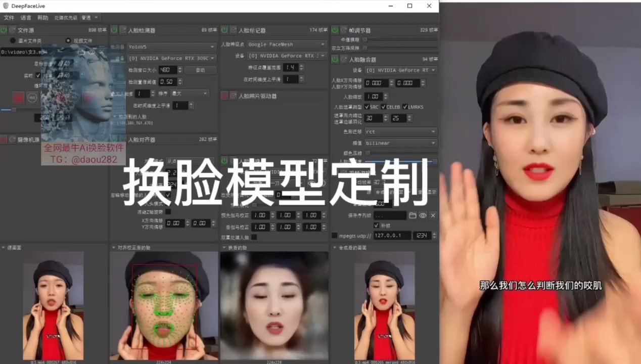
Task: Enable the mpegts udp:// checkbox
Action: (x=335, y=236)
